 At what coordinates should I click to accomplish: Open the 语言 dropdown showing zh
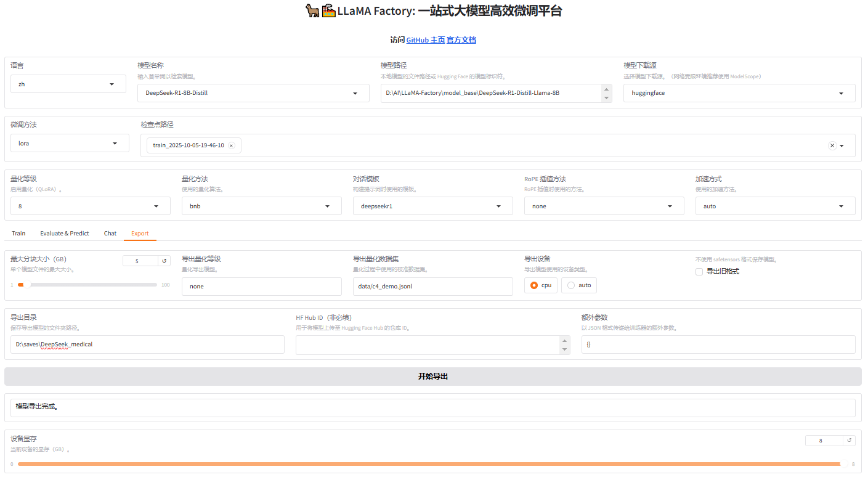coord(68,84)
